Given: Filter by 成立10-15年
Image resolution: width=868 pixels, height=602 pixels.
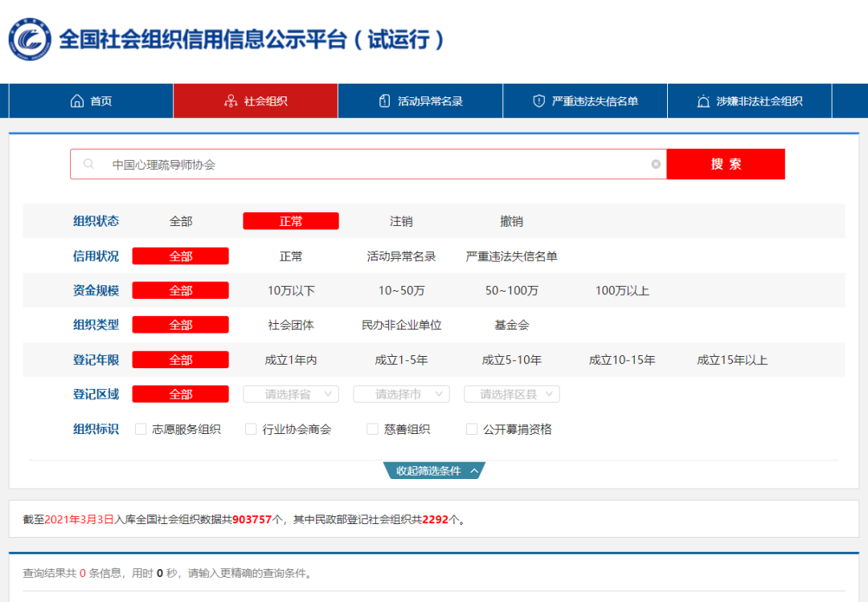Looking at the screenshot, I should coord(622,359).
